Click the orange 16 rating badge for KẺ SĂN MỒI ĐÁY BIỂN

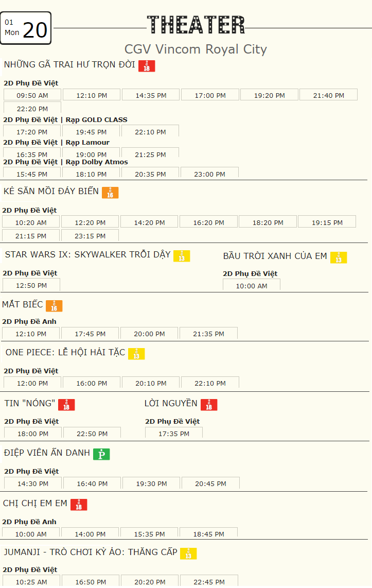point(110,193)
